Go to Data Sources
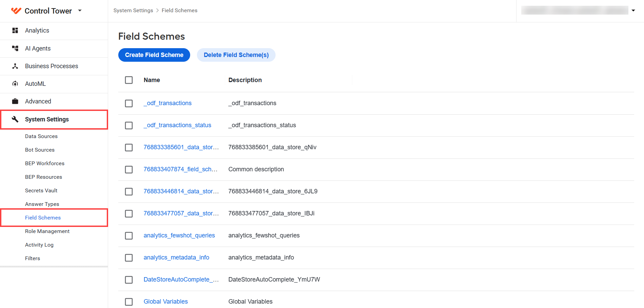This screenshot has width=644, height=308. pos(41,136)
